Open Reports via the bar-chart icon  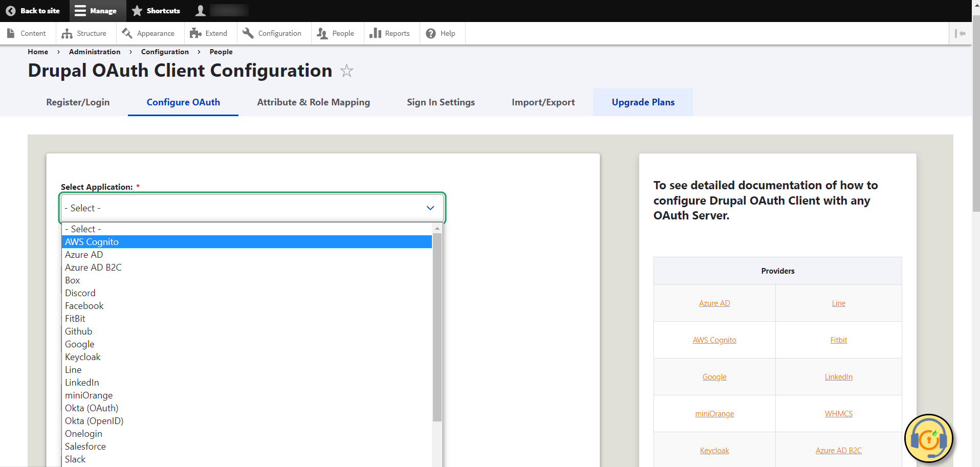[x=375, y=33]
